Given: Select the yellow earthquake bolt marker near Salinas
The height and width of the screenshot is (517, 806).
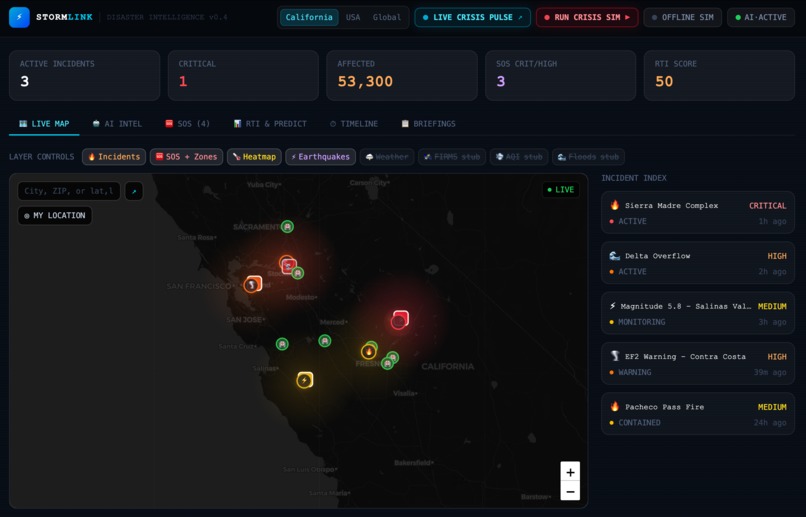Looking at the screenshot, I should pyautogui.click(x=305, y=380).
